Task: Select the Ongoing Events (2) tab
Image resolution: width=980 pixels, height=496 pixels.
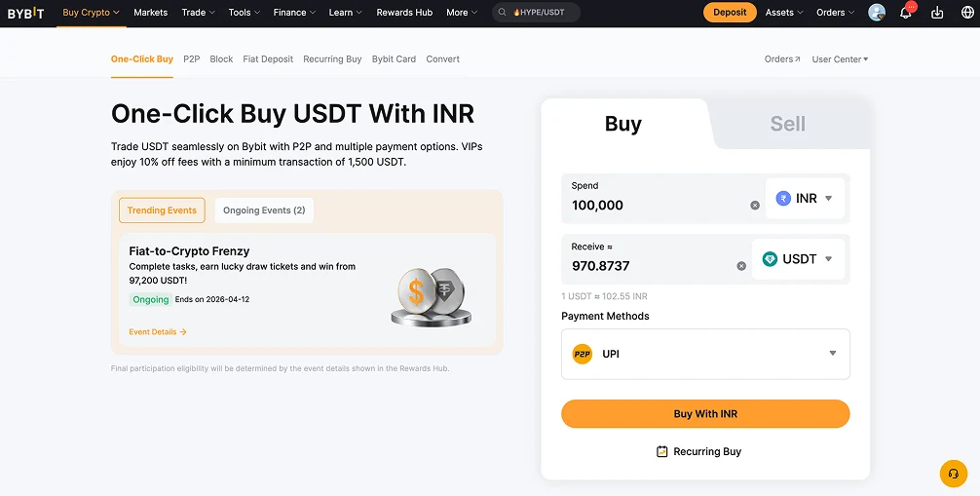Action: tap(264, 210)
